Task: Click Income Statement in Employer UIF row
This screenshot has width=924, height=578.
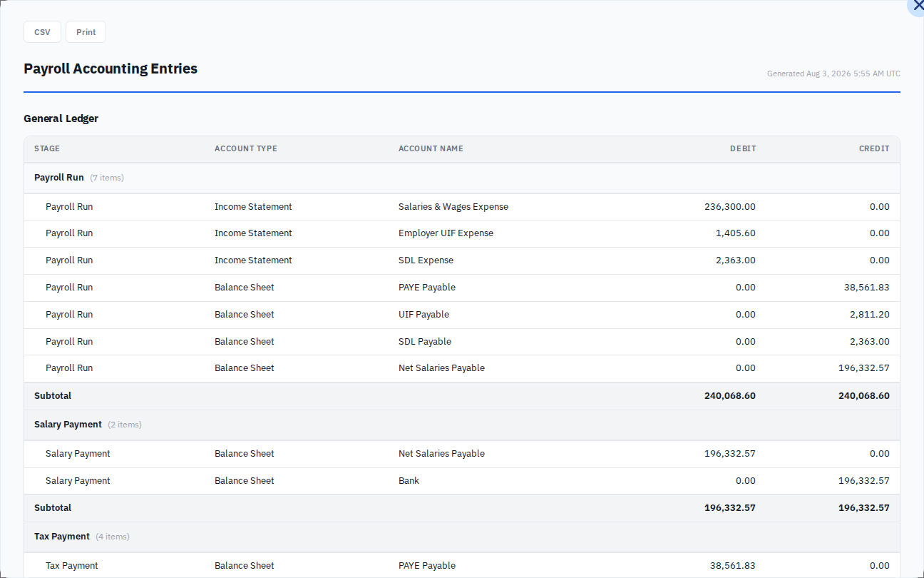Action: click(x=253, y=233)
